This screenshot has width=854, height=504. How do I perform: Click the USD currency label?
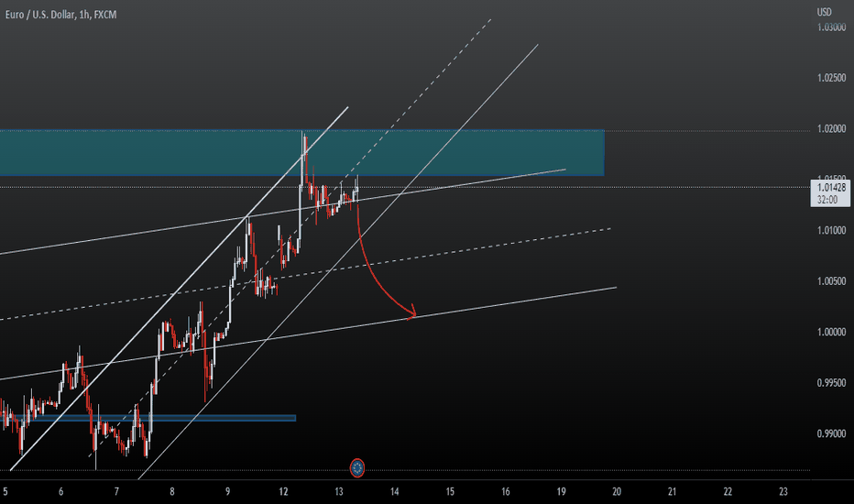coord(824,12)
